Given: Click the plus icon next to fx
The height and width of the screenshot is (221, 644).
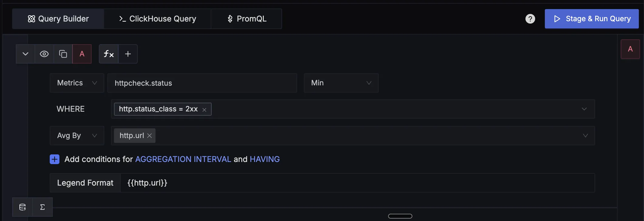Looking at the screenshot, I should [128, 54].
